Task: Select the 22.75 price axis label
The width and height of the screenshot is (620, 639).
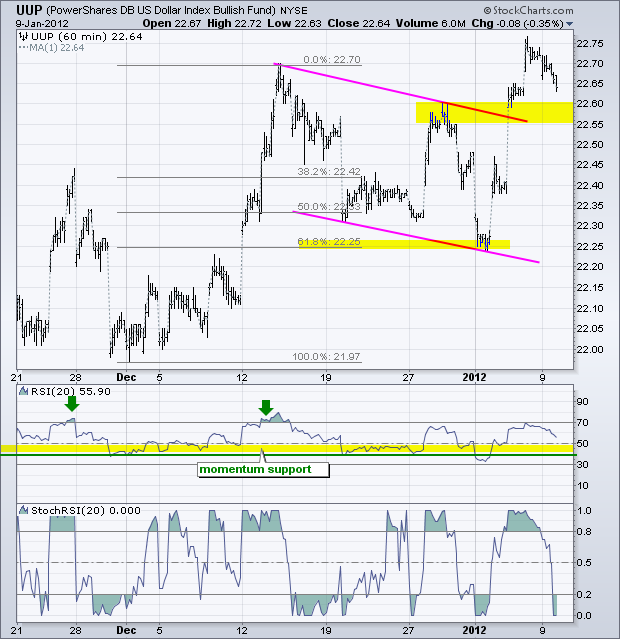Action: (590, 44)
